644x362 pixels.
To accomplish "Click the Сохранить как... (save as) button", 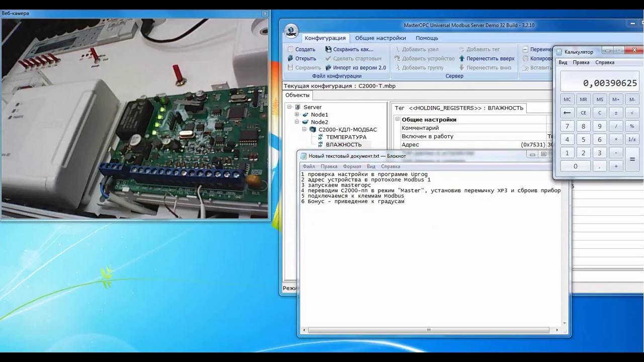I will point(349,49).
